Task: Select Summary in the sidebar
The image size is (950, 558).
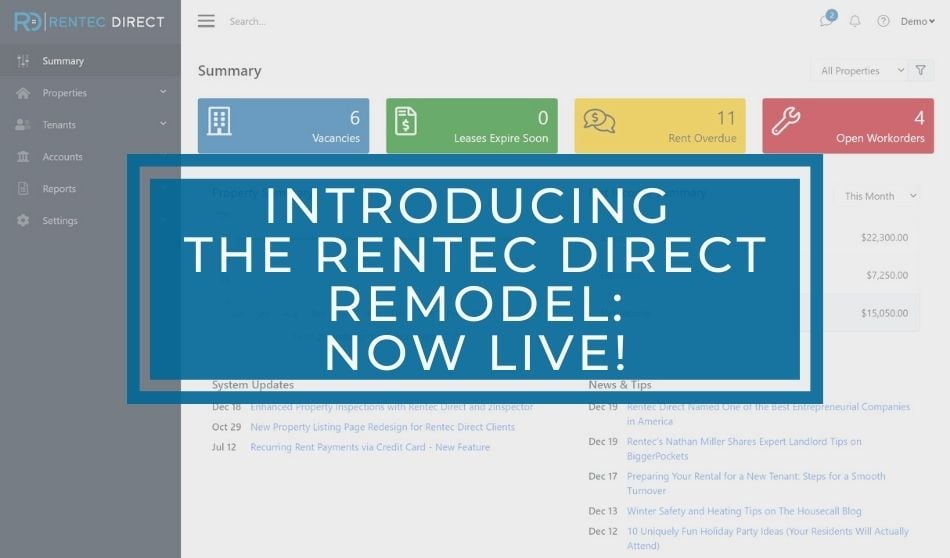Action: tap(63, 61)
